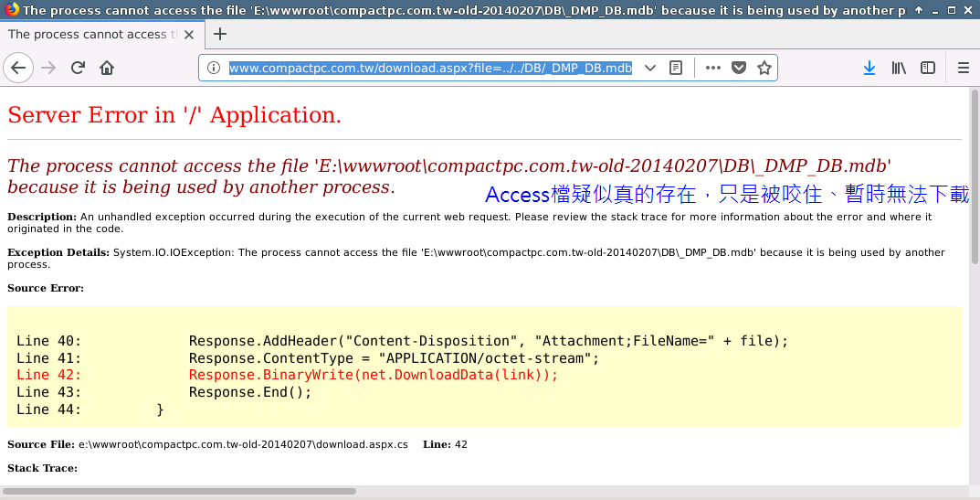Open the Firefox home page

[107, 68]
